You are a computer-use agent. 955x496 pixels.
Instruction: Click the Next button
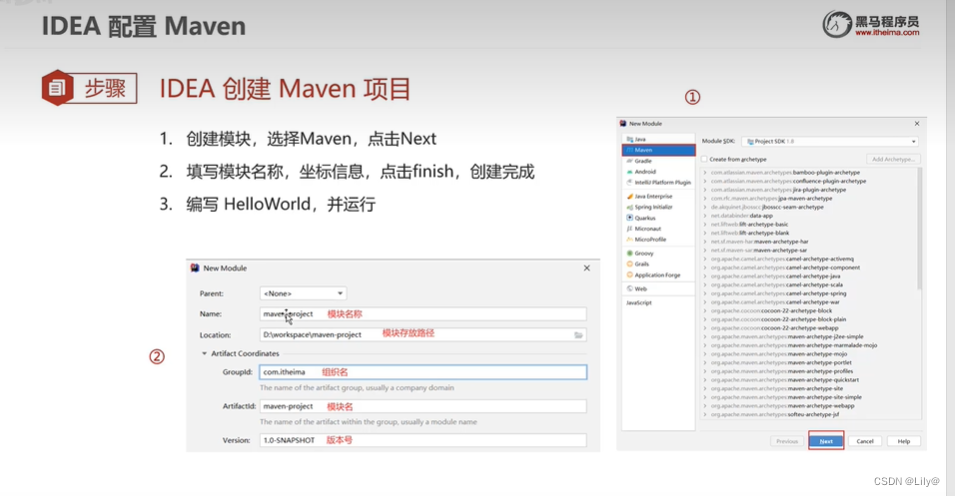tap(826, 441)
